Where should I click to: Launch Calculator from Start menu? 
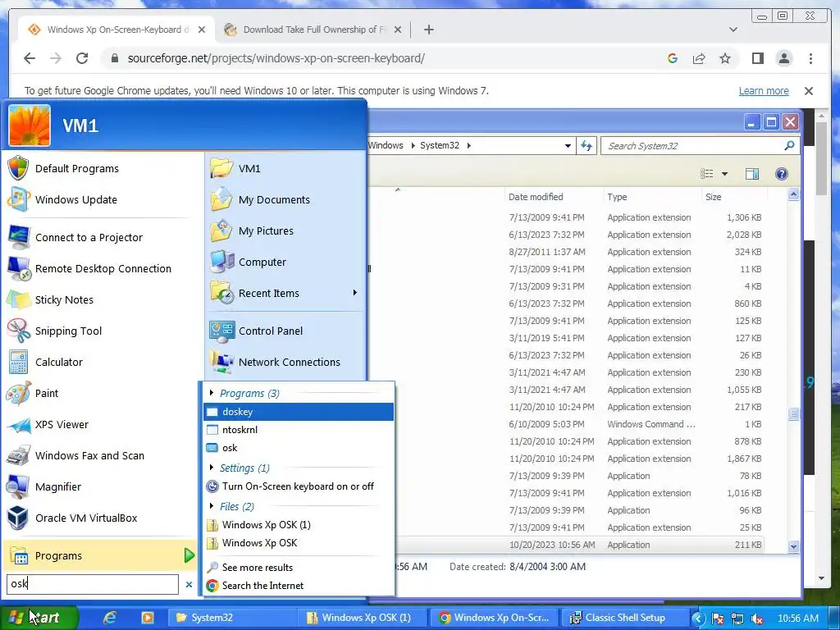(59, 362)
